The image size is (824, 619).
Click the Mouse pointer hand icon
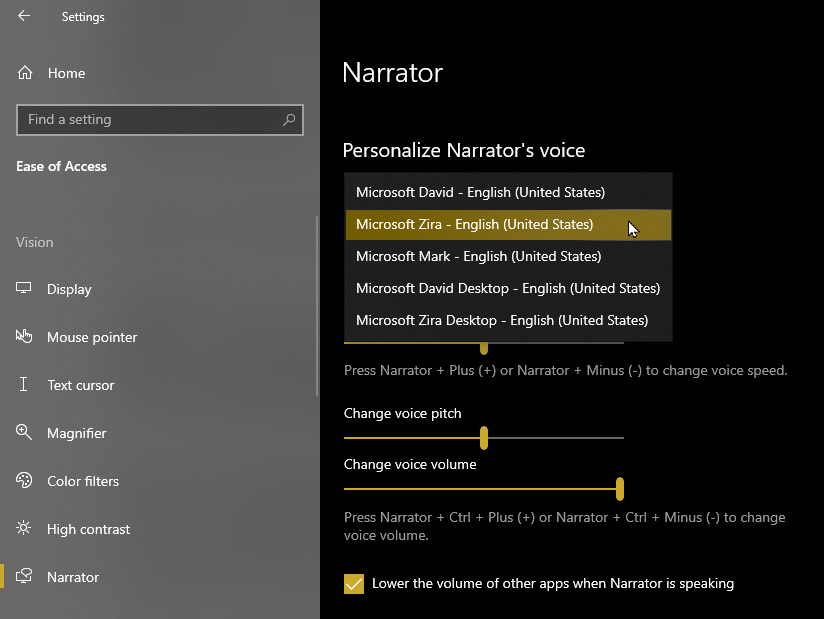pos(24,336)
